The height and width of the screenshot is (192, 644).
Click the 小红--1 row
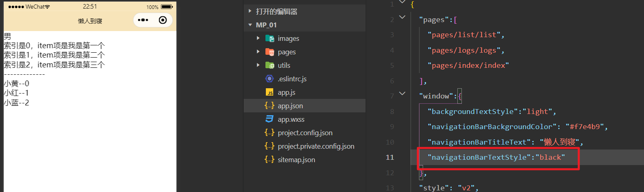point(16,93)
